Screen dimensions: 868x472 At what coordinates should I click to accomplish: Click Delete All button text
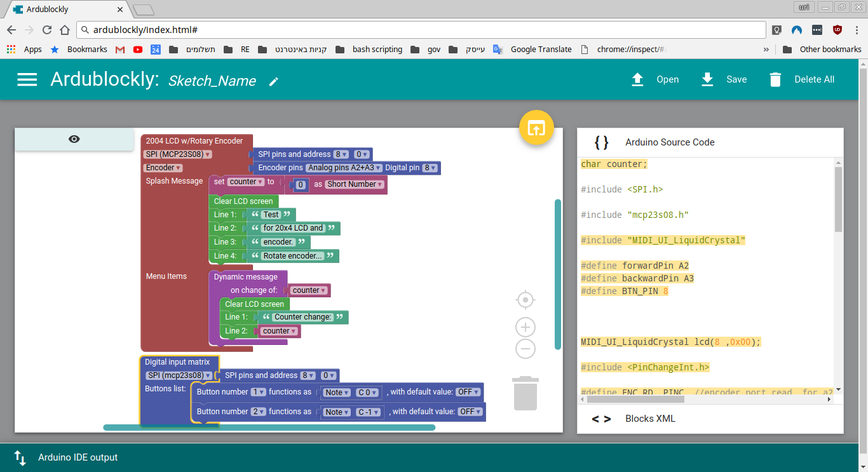(x=814, y=79)
